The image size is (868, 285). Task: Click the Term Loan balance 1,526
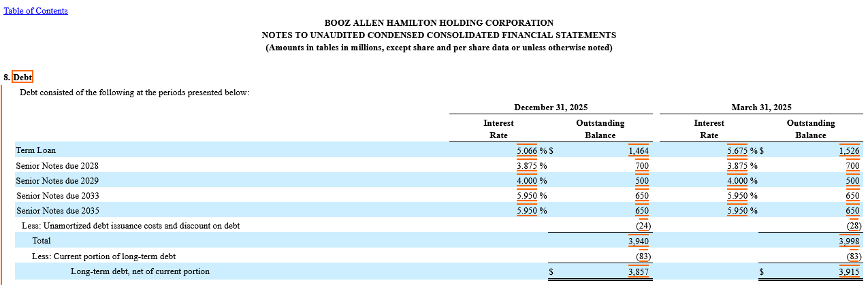pos(850,150)
